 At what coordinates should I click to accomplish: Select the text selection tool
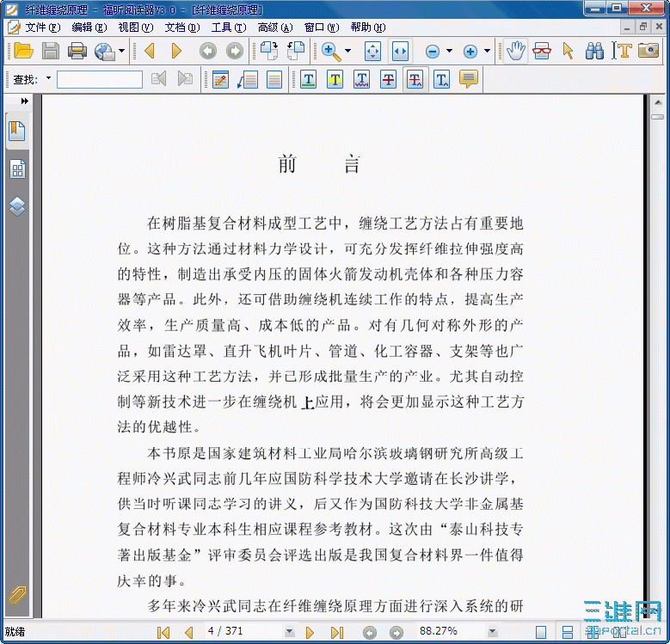(x=622, y=51)
